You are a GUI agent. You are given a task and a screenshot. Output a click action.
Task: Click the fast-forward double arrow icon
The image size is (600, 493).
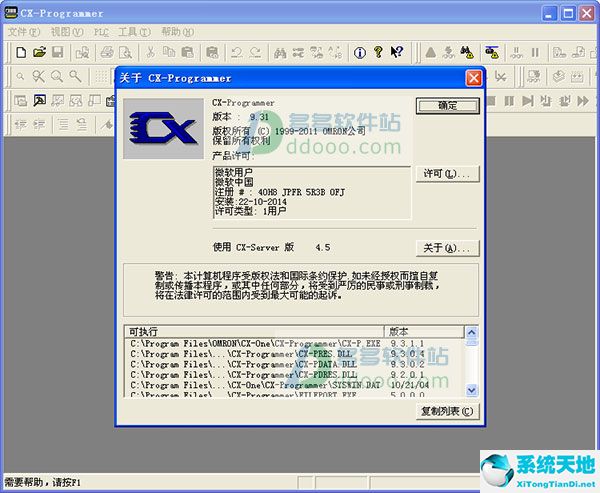pos(583,101)
